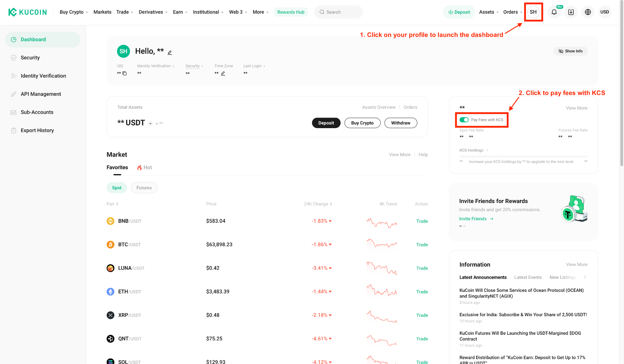Trade the BTC/USDT pair
Image resolution: width=624 pixels, height=364 pixels.
click(x=422, y=245)
